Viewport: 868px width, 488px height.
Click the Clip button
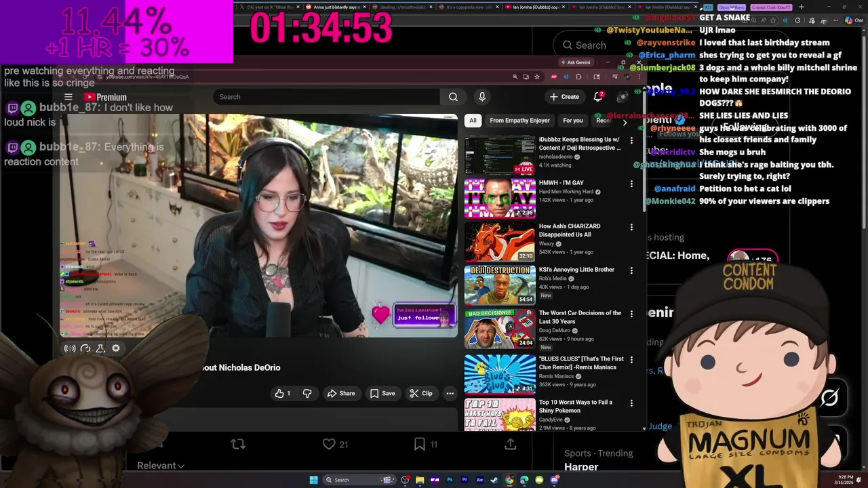click(x=421, y=393)
